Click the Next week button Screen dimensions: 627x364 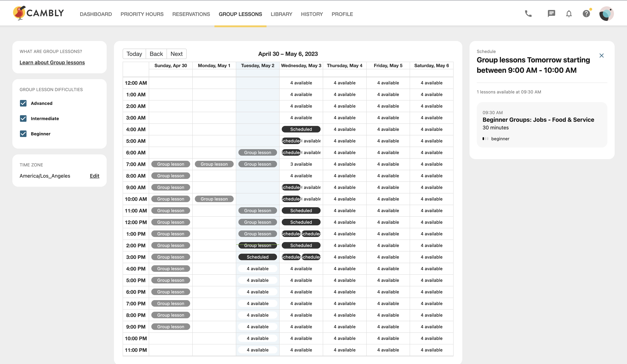tap(176, 54)
